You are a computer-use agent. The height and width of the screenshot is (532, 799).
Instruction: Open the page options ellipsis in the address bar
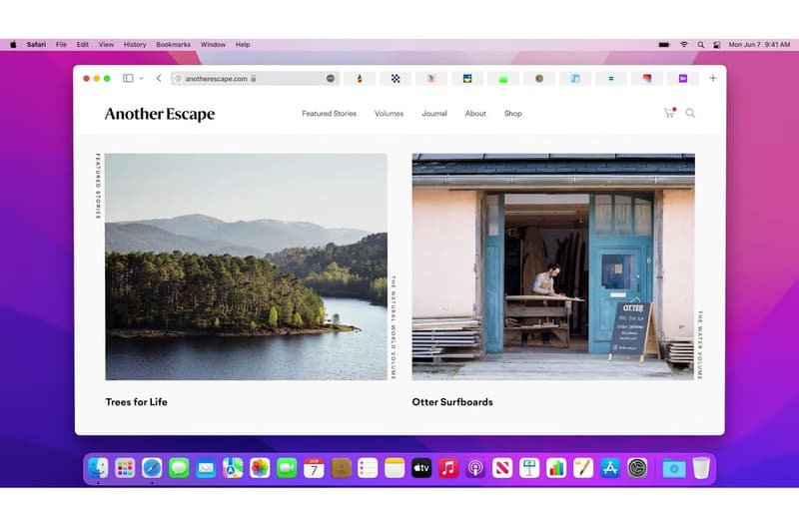[x=331, y=79]
